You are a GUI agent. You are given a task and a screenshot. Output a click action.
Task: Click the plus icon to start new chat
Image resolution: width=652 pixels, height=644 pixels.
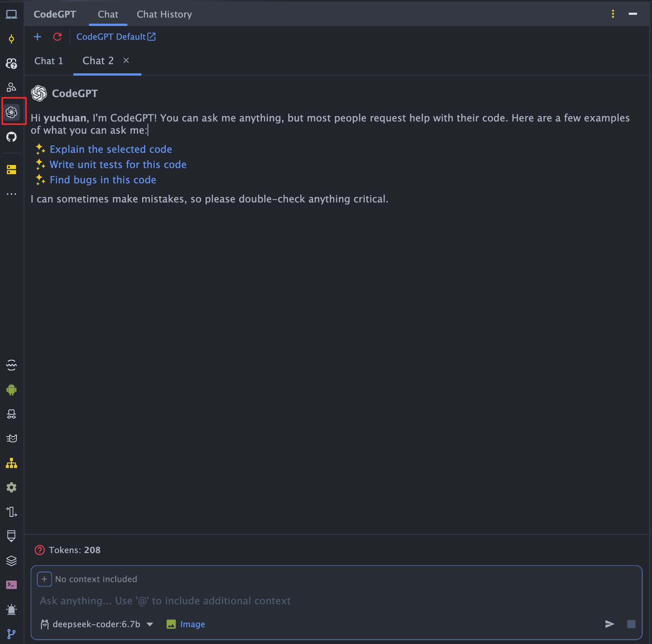[37, 37]
